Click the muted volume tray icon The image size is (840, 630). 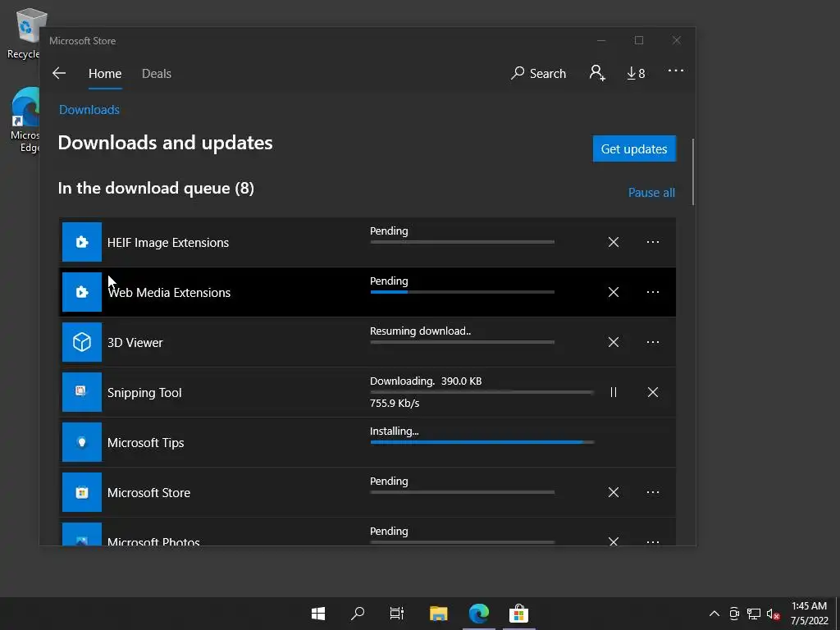pos(773,614)
